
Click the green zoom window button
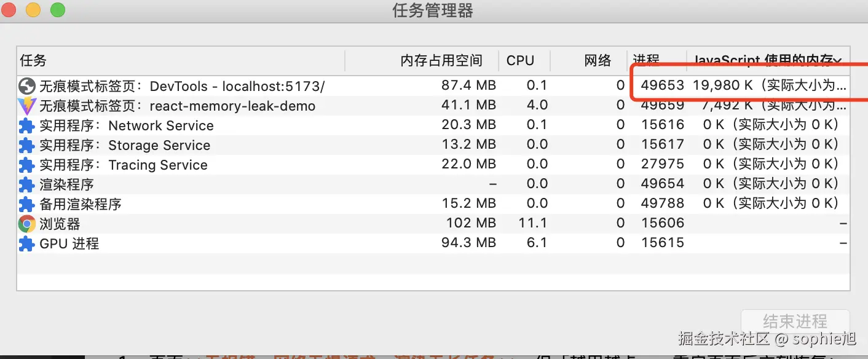(57, 10)
